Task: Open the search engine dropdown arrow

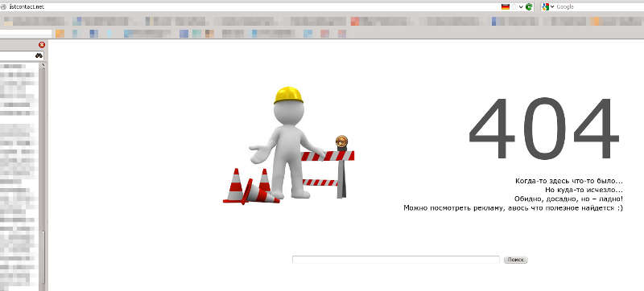Action: [552, 7]
